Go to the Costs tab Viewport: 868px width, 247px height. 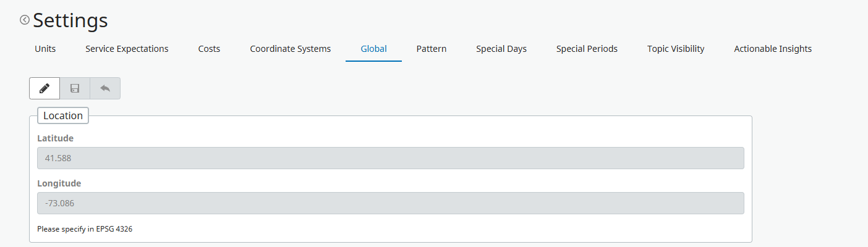pos(209,49)
